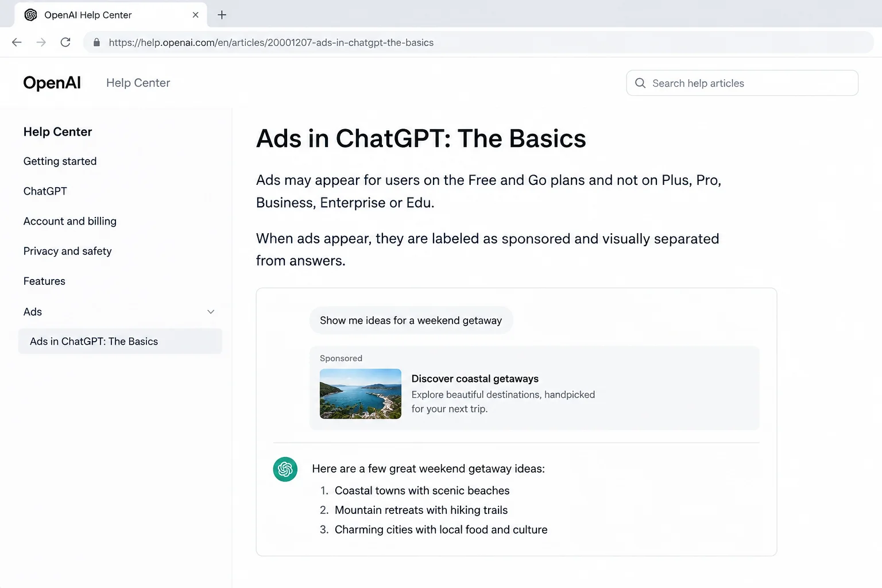This screenshot has height=588, width=882.
Task: Click the browser back arrow
Action: 17,42
